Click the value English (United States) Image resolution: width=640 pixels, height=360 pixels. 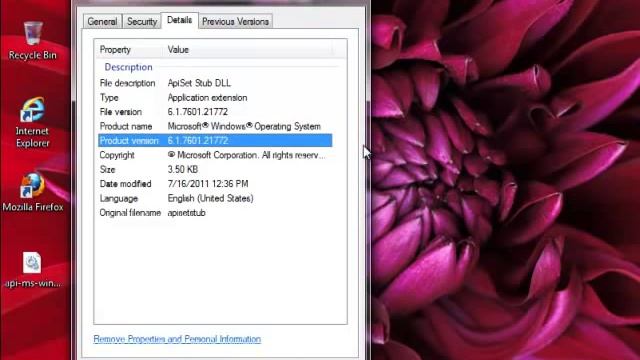(x=210, y=198)
